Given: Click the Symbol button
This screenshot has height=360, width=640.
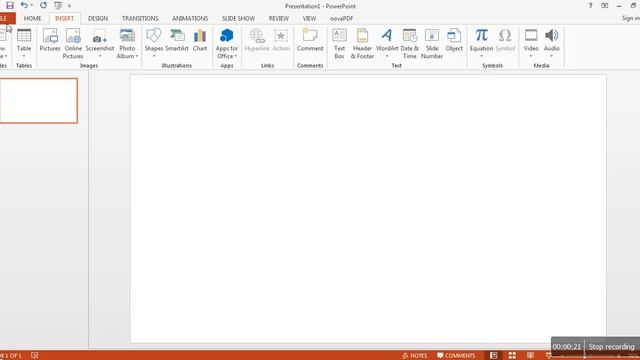Looking at the screenshot, I should 505,40.
